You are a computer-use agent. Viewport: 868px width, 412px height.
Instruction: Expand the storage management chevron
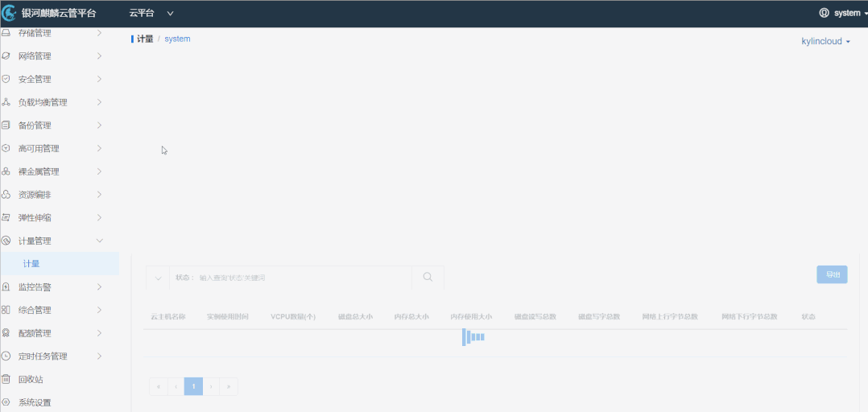(x=100, y=33)
